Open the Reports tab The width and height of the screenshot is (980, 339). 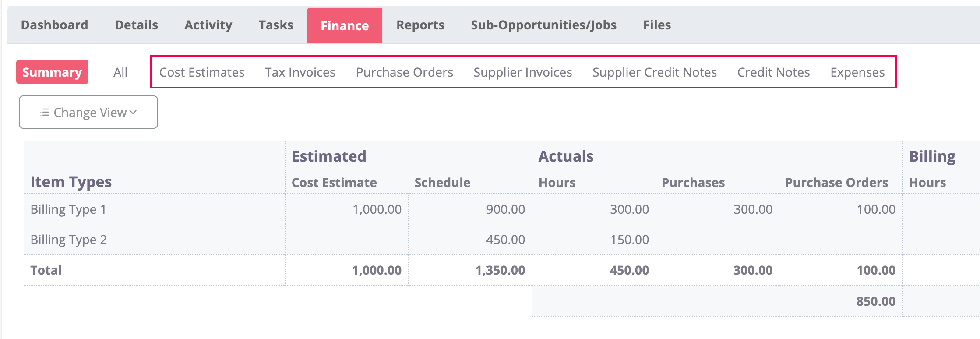pyautogui.click(x=420, y=25)
